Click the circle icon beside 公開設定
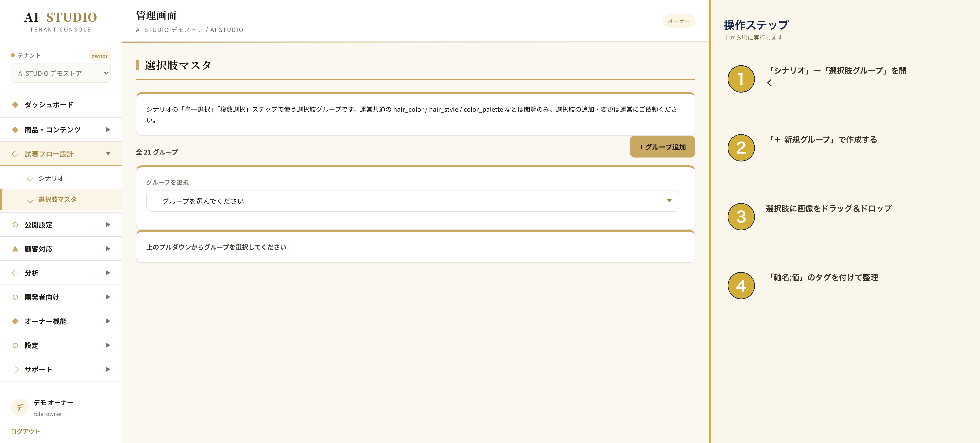Screen dimensions: 980x443 point(15,225)
